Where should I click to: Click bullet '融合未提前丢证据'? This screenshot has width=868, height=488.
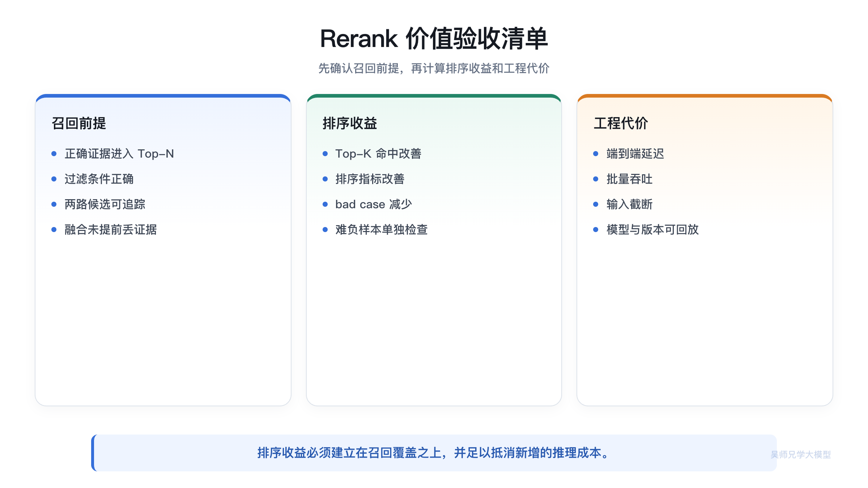pyautogui.click(x=111, y=230)
